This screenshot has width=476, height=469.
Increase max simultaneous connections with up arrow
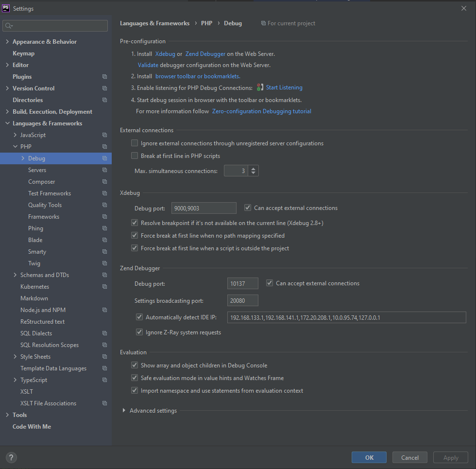pyautogui.click(x=253, y=168)
